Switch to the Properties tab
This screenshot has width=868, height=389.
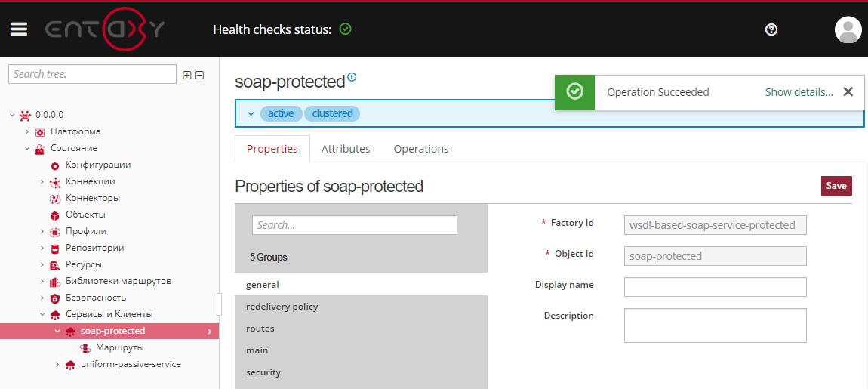coord(272,149)
